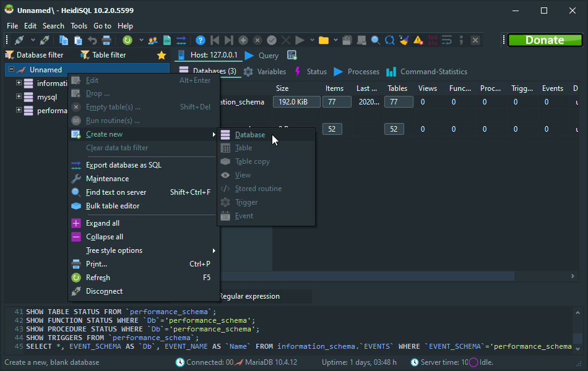Click the Paste clipboard icon in the toolbar
Screen dimensions: 588x371
[x=78, y=40]
